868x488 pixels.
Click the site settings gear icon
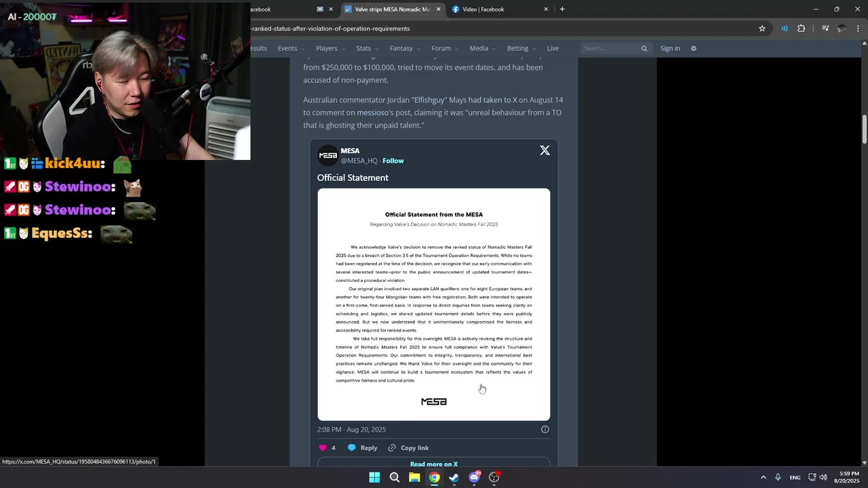coord(694,48)
